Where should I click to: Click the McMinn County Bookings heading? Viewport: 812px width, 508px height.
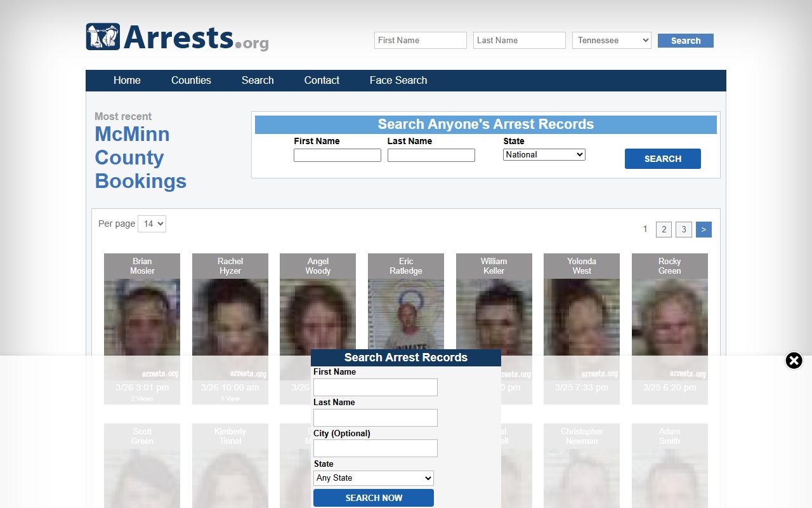(141, 157)
